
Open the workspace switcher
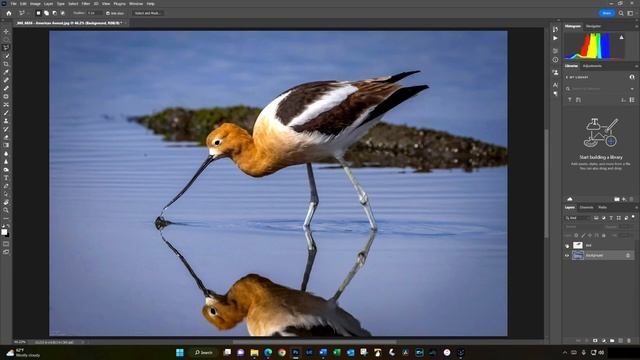630,13
